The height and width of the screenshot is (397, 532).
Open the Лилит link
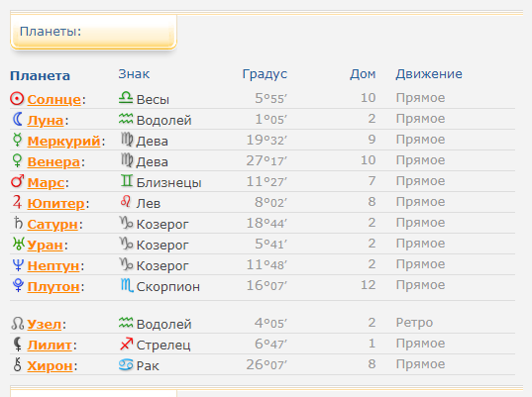pyautogui.click(x=50, y=346)
